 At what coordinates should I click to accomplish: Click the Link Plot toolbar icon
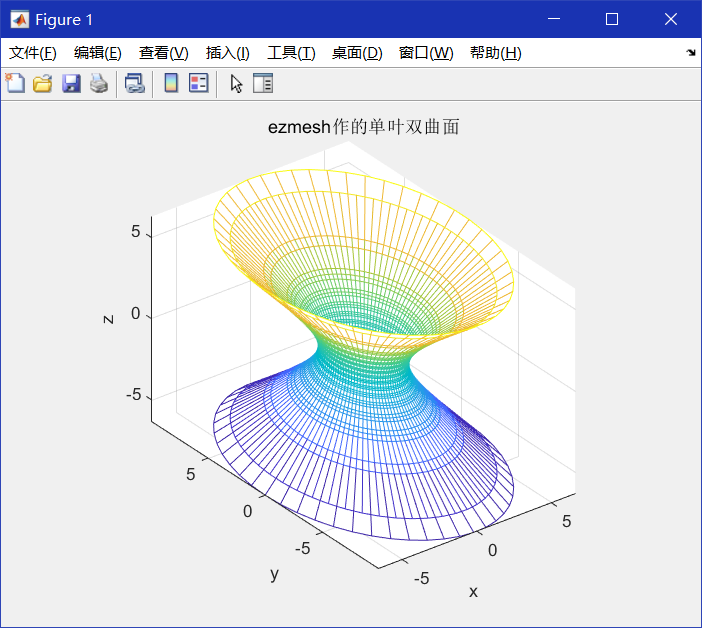click(x=135, y=83)
